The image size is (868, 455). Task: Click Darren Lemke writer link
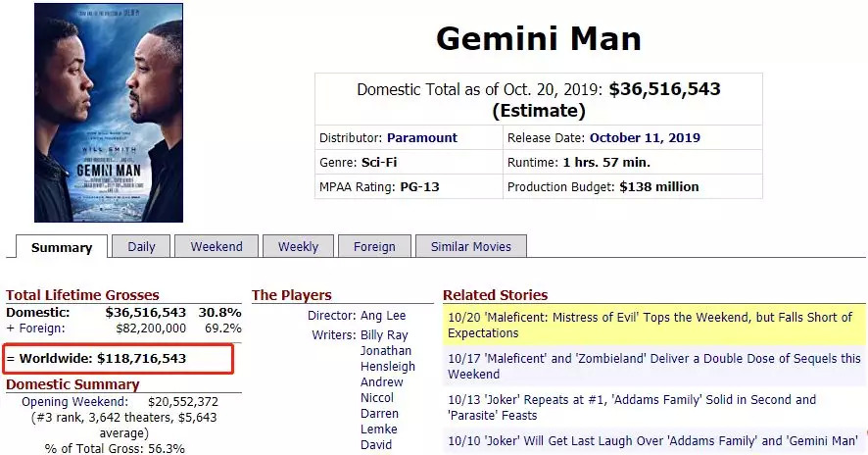[x=380, y=421]
